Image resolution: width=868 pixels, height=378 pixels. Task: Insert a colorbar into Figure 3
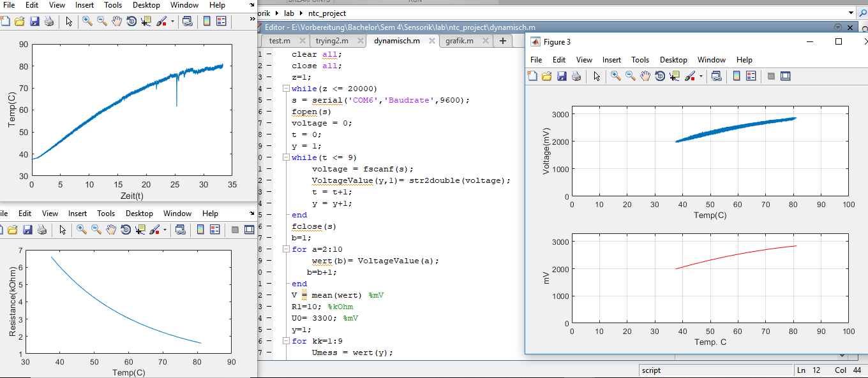pos(735,76)
